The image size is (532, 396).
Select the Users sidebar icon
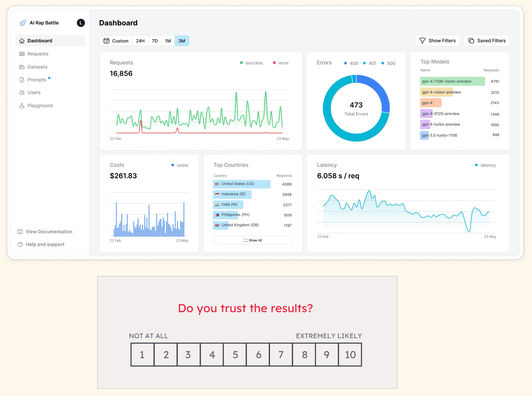22,92
